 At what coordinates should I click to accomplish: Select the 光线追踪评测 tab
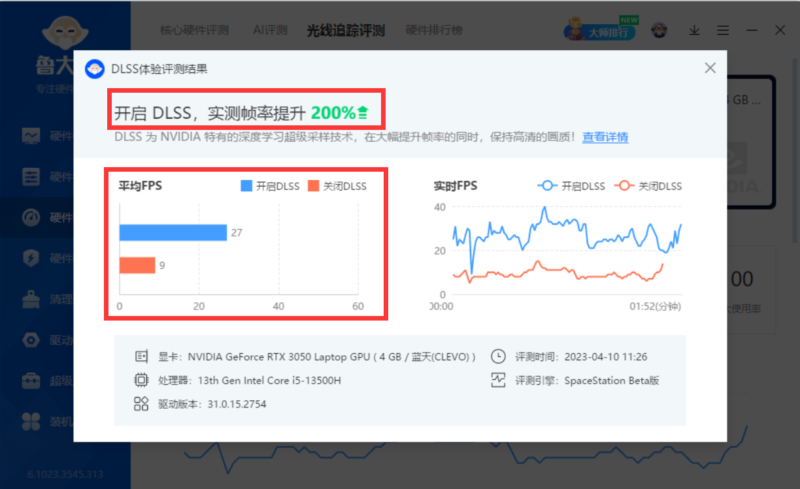[x=345, y=31]
